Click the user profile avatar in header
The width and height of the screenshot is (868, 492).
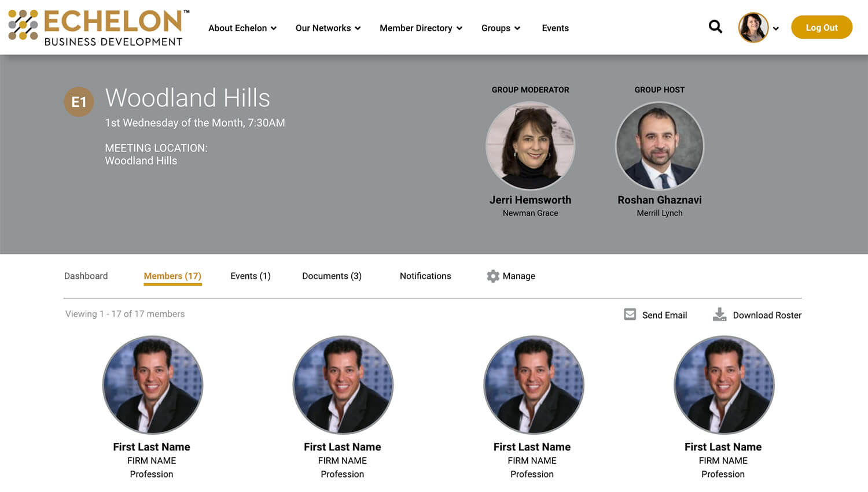coord(753,27)
